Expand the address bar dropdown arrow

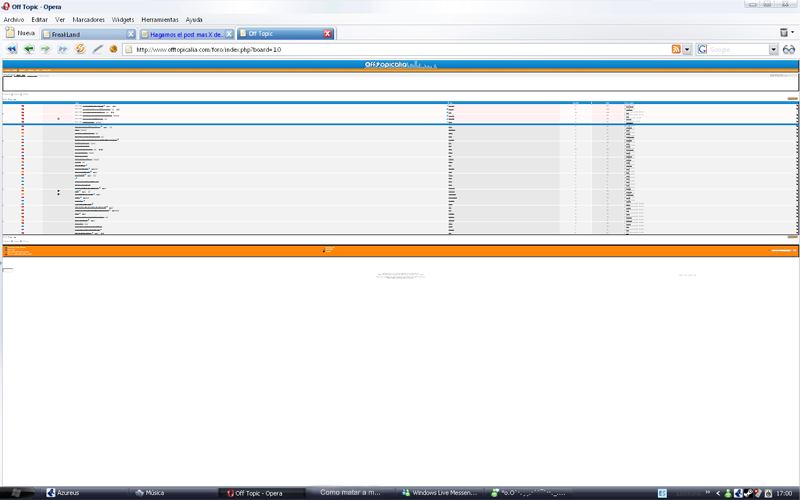pyautogui.click(x=688, y=49)
